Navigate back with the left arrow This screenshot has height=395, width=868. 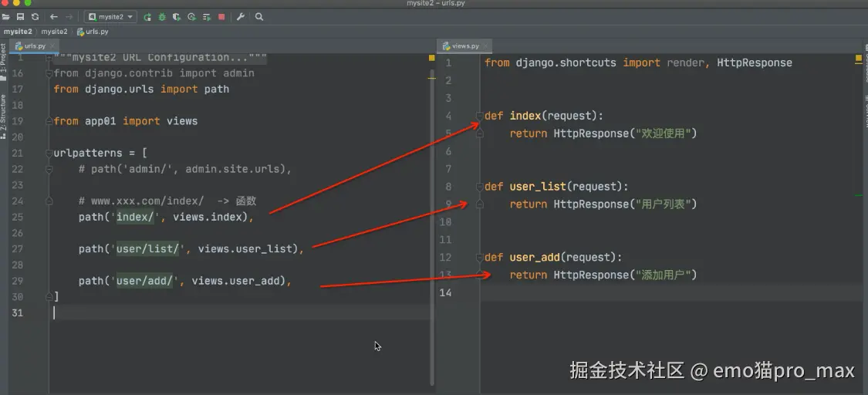click(x=54, y=17)
